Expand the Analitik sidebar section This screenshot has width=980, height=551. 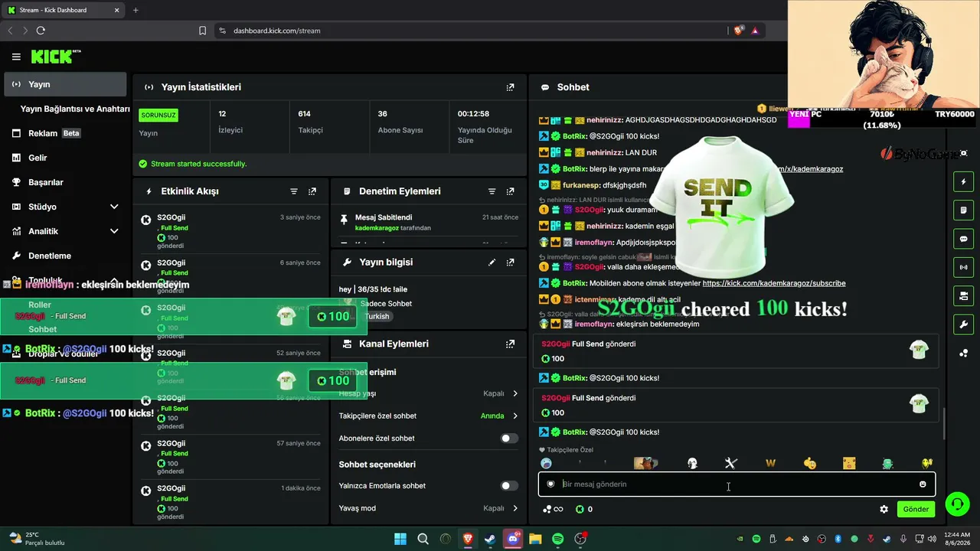click(114, 231)
